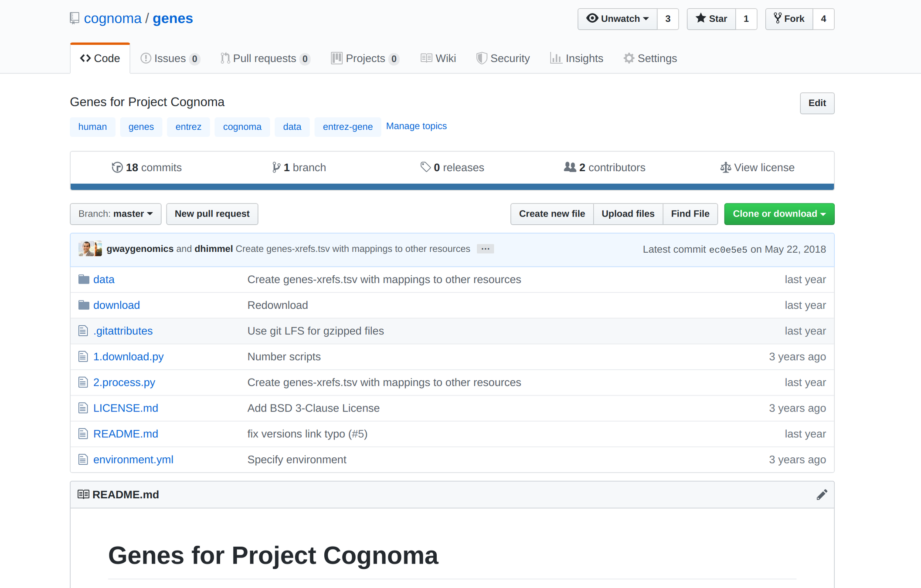Viewport: 921px width, 588px height.
Task: Click the blue language bar
Action: point(452,187)
